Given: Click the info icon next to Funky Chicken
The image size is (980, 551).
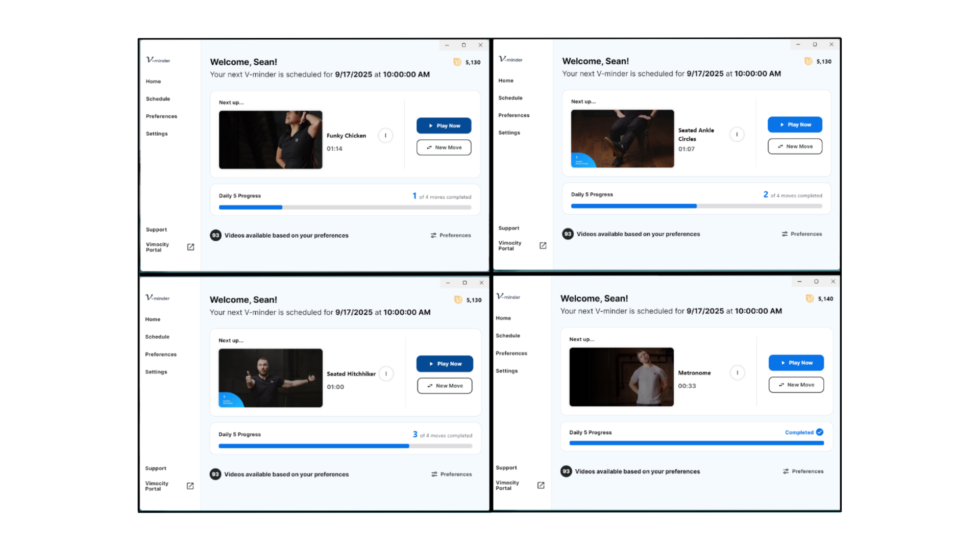Looking at the screenshot, I should [x=385, y=135].
